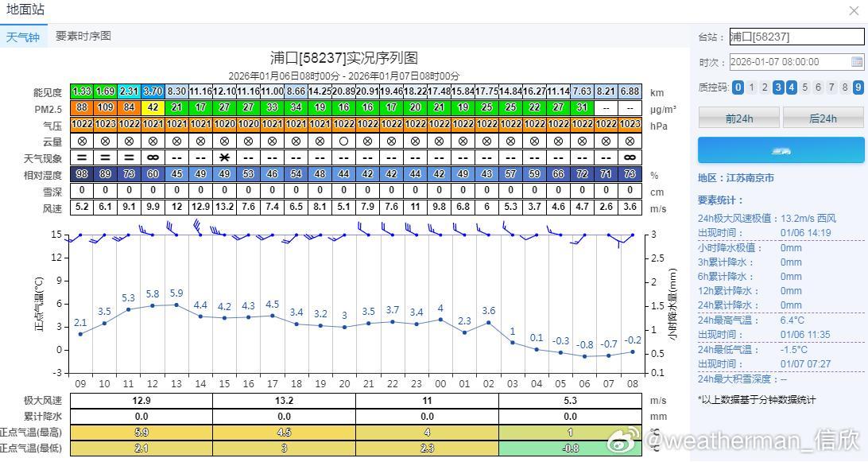
Task: Load the previous day with 前24h
Action: tap(739, 118)
